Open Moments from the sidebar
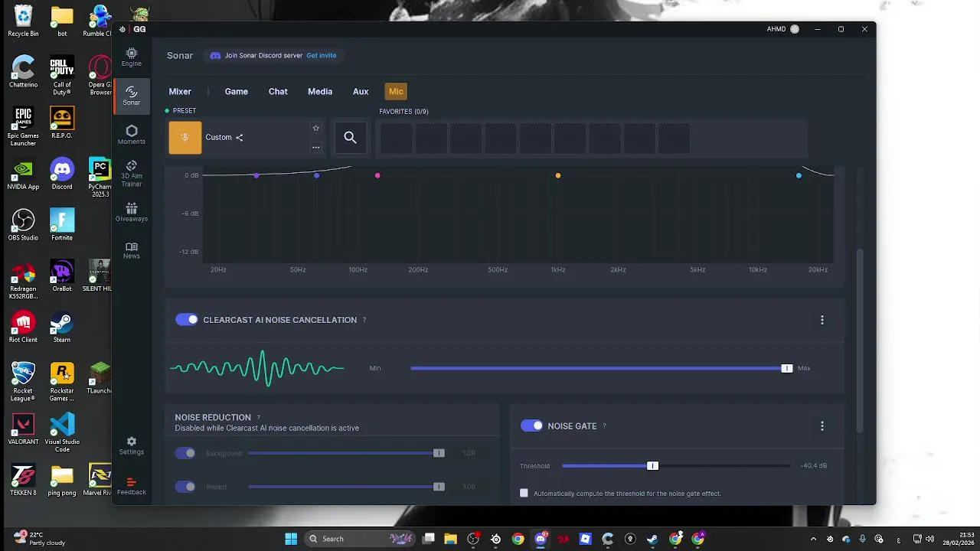Screen dimensions: 980x551 point(132,135)
